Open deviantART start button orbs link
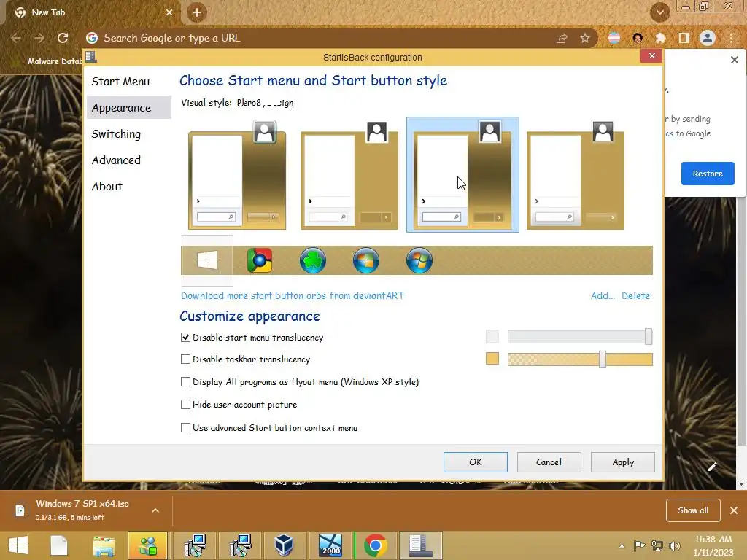 (293, 295)
